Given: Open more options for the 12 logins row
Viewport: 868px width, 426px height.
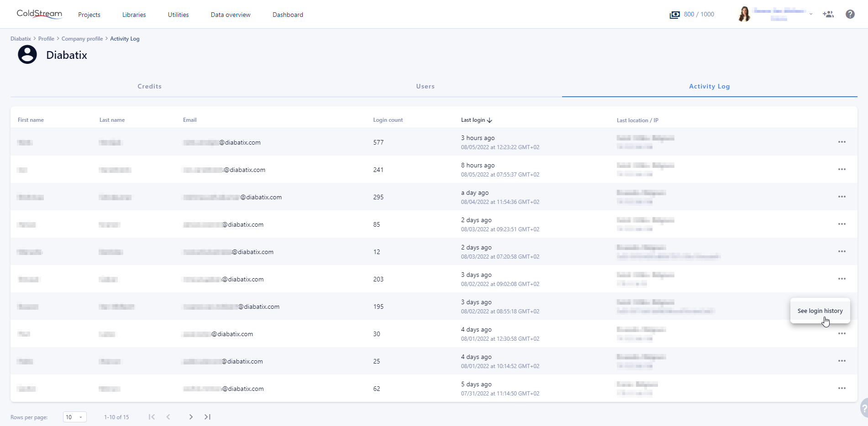Looking at the screenshot, I should [842, 251].
